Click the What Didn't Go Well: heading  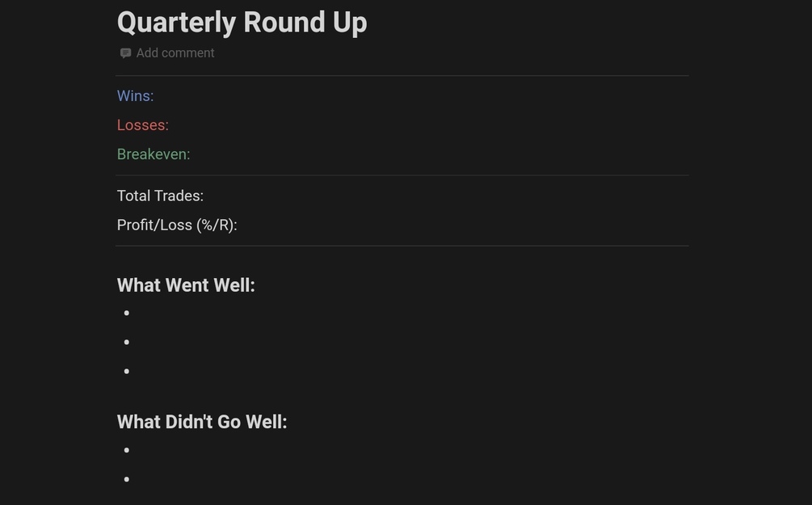coord(202,422)
